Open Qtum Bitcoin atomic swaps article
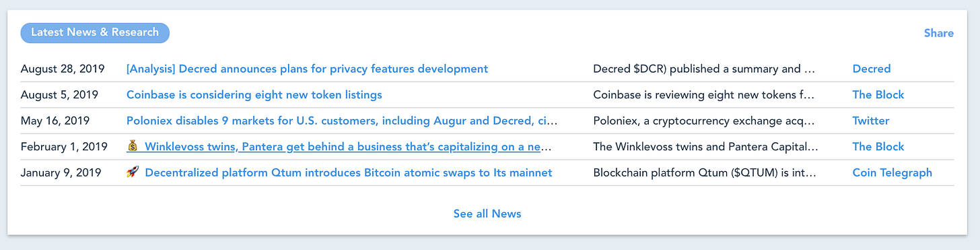The image size is (980, 250). click(349, 173)
